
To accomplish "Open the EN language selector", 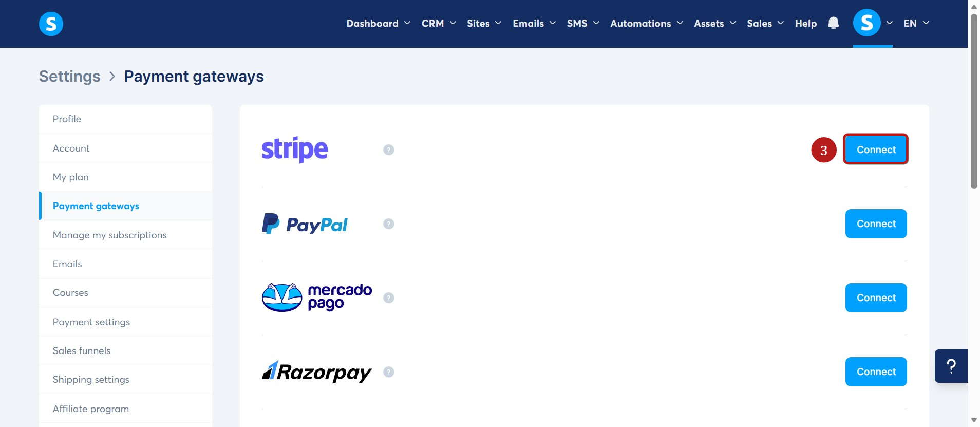I will pyautogui.click(x=916, y=23).
